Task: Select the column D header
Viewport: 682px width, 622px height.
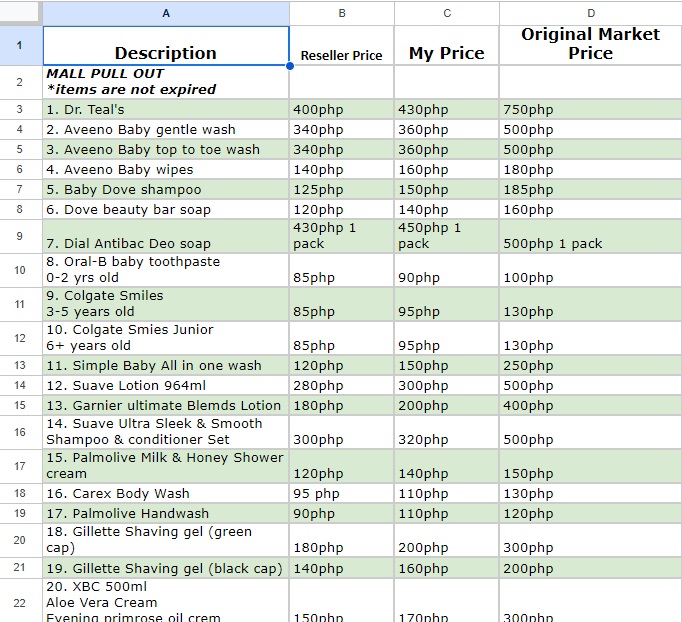Action: [x=590, y=13]
